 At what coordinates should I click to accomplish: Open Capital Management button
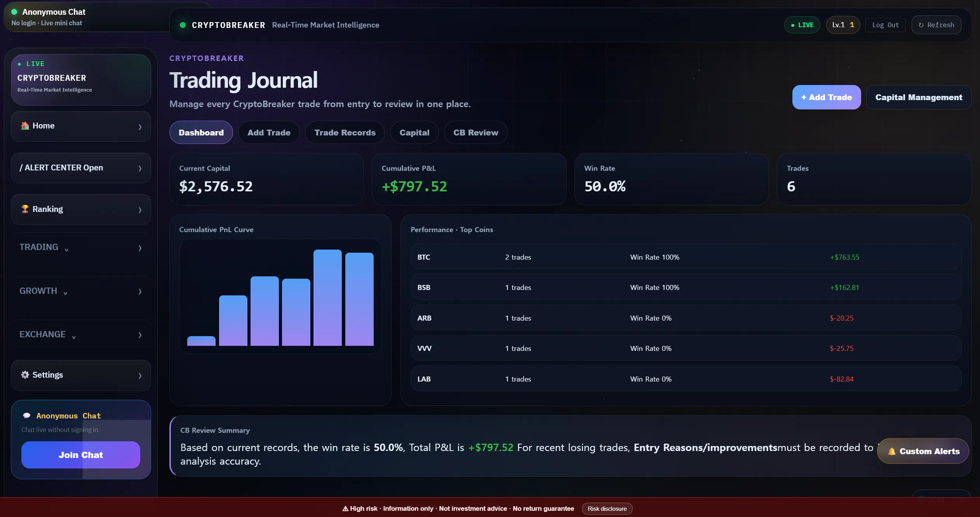coord(919,97)
